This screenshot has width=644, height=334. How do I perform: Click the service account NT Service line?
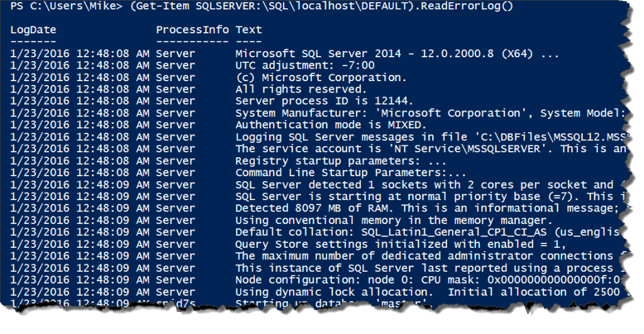(x=431, y=149)
